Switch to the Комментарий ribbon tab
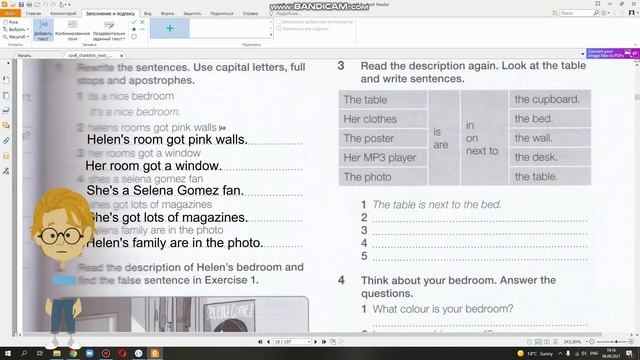 coord(63,13)
